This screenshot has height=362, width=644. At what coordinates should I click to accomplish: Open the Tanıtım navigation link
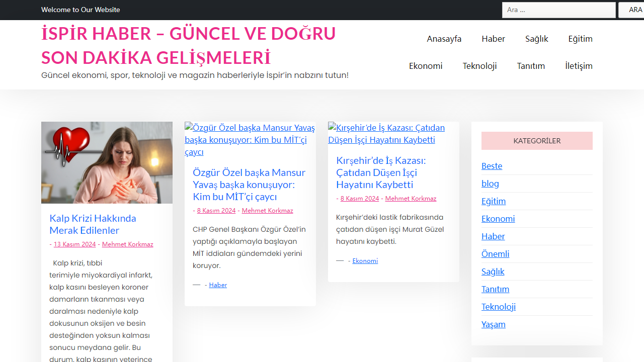[x=531, y=66]
